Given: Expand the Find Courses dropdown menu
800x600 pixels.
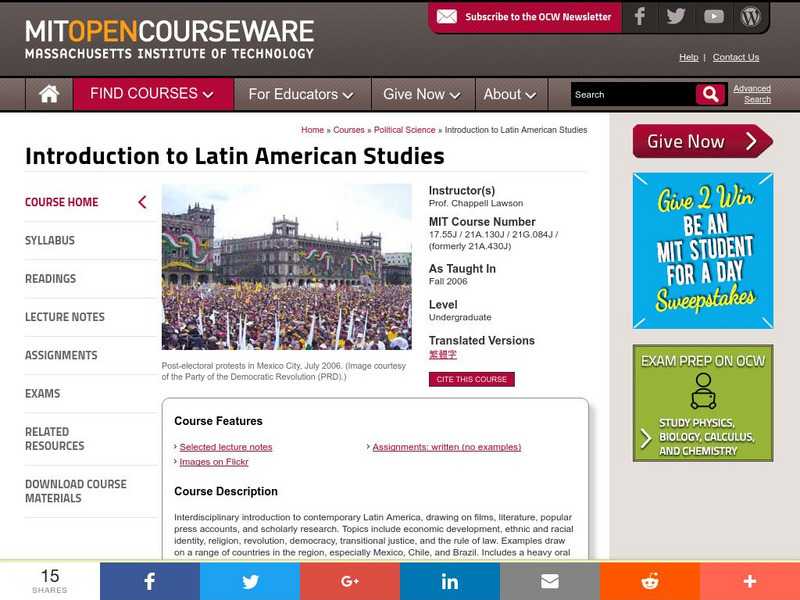Looking at the screenshot, I should (x=152, y=94).
